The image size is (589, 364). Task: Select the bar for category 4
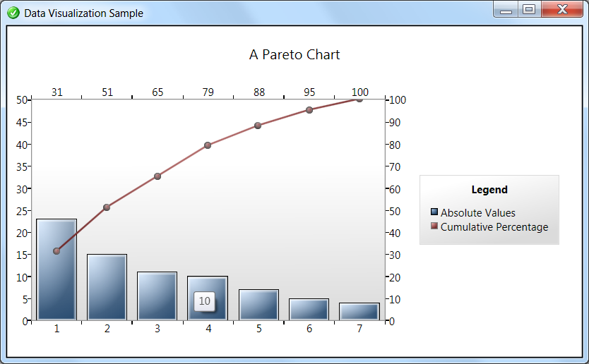coord(208,298)
